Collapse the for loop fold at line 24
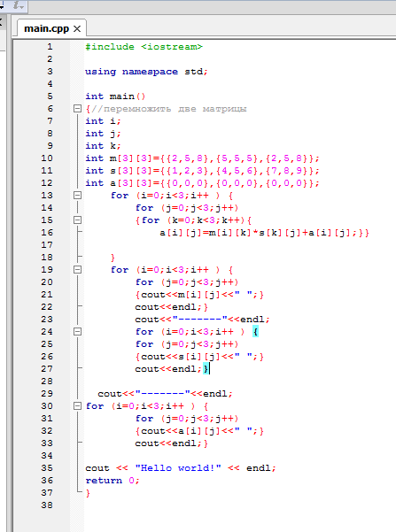This screenshot has width=396, height=532. pyautogui.click(x=77, y=332)
